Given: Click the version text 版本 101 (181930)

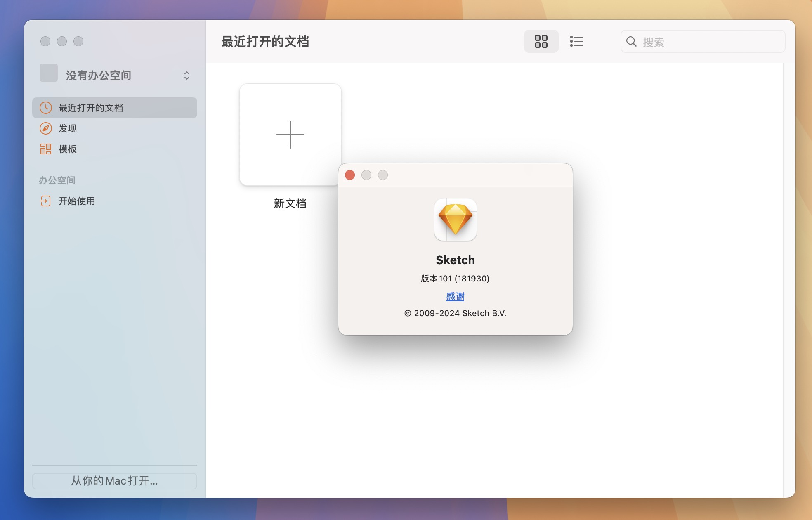Looking at the screenshot, I should point(455,279).
